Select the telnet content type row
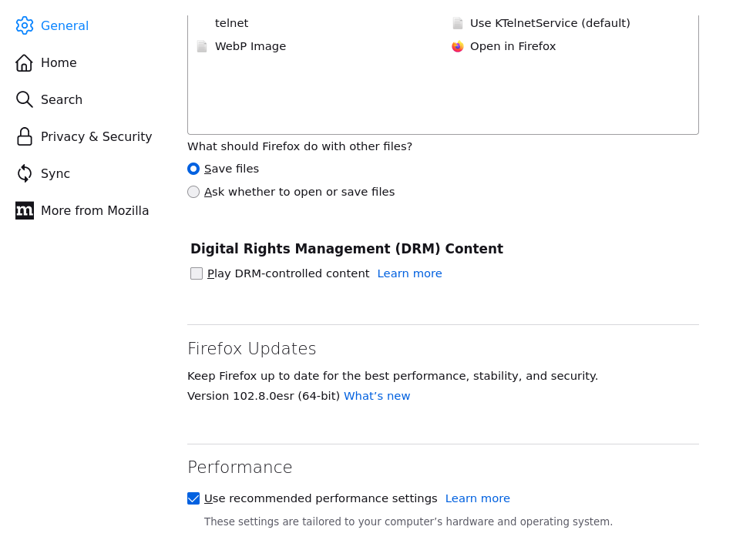The height and width of the screenshot is (560, 753). coord(442,24)
